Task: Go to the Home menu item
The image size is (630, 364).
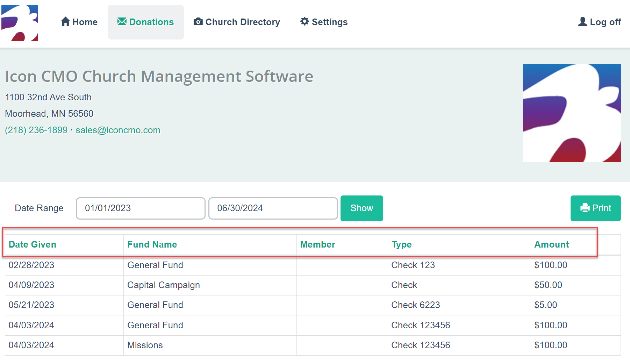Action: tap(79, 22)
